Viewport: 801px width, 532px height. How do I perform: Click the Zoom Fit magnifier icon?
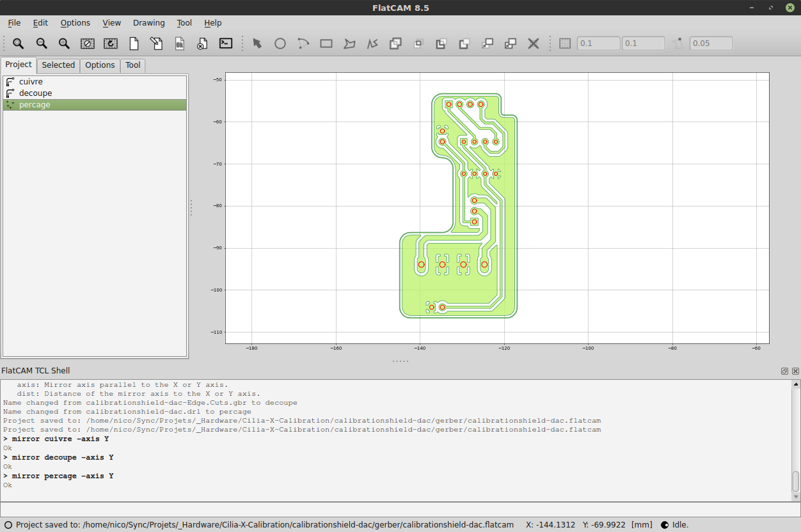click(18, 43)
